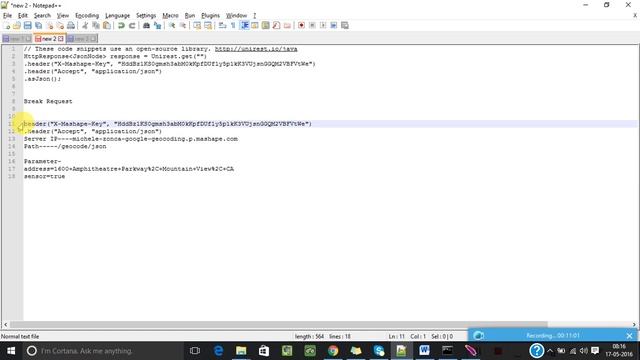Open Task View on the taskbar
Image resolution: width=640 pixels, height=360 pixels.
click(x=195, y=351)
